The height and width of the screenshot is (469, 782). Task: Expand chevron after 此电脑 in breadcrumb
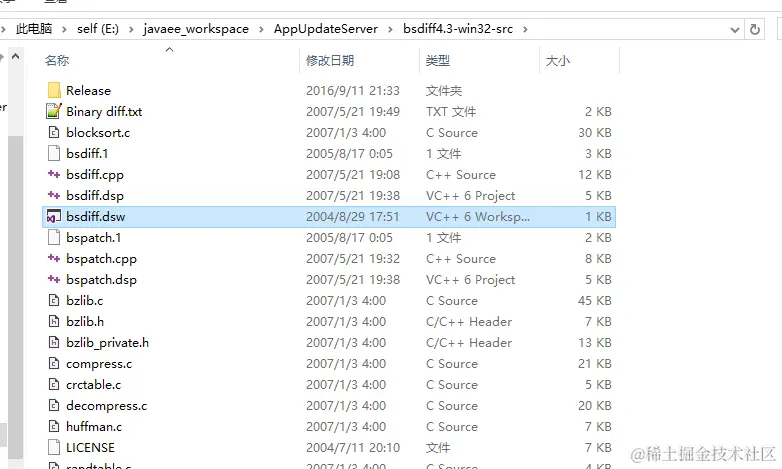click(x=64, y=29)
